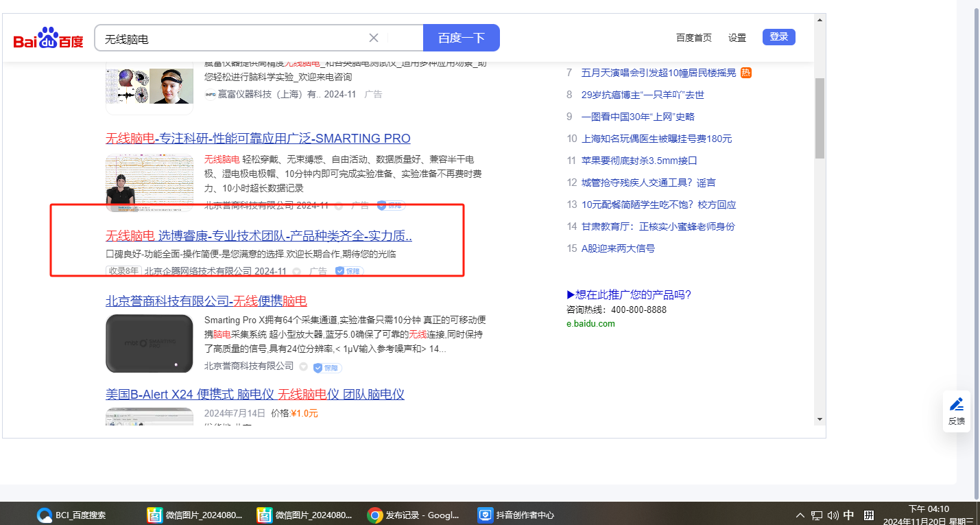
Task: Click the Baidu logo
Action: [48, 38]
